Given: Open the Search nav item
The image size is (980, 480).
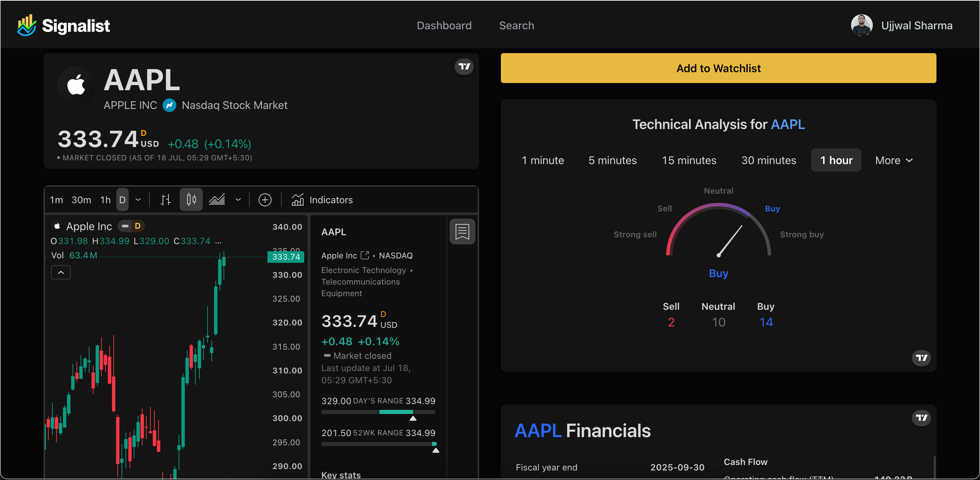Looking at the screenshot, I should (516, 26).
